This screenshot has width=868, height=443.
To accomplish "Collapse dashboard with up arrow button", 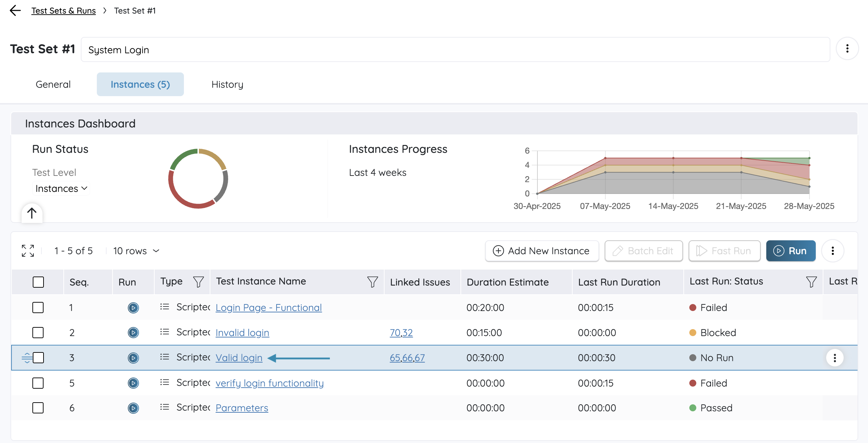I will (32, 213).
